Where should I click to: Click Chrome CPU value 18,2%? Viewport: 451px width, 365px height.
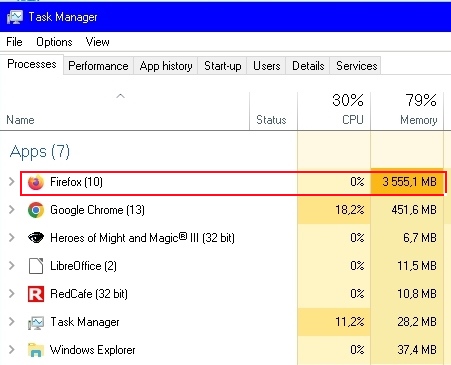pos(350,210)
